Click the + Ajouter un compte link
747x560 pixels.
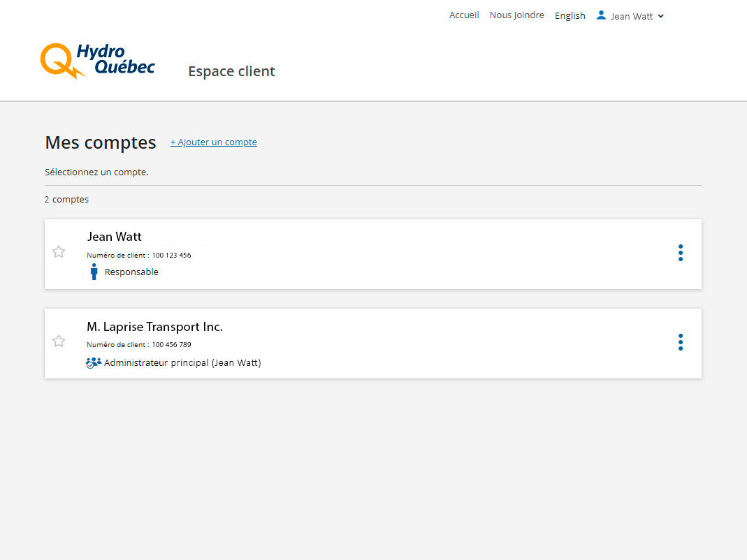(x=213, y=142)
